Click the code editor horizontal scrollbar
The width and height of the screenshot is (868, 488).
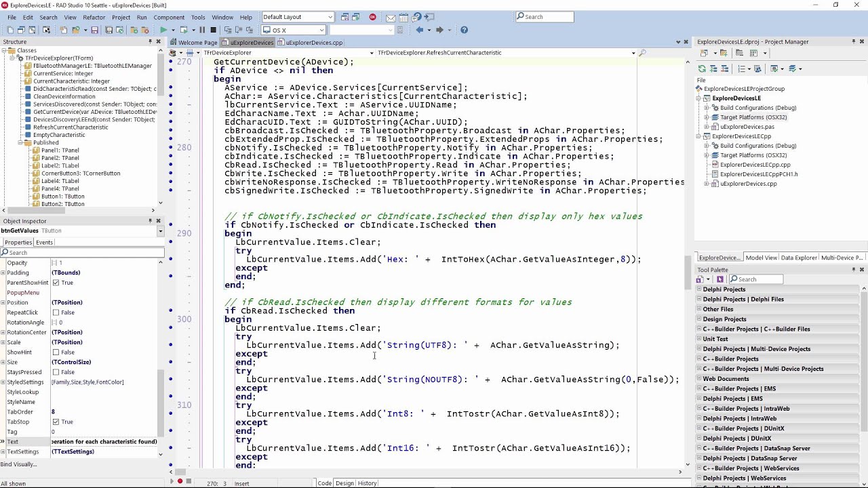click(427, 472)
